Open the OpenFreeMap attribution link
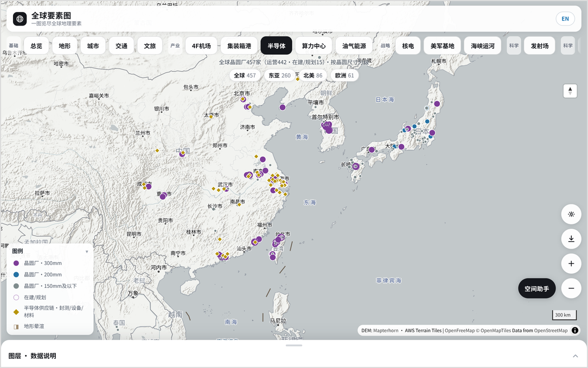The width and height of the screenshot is (588, 368). pos(459,331)
